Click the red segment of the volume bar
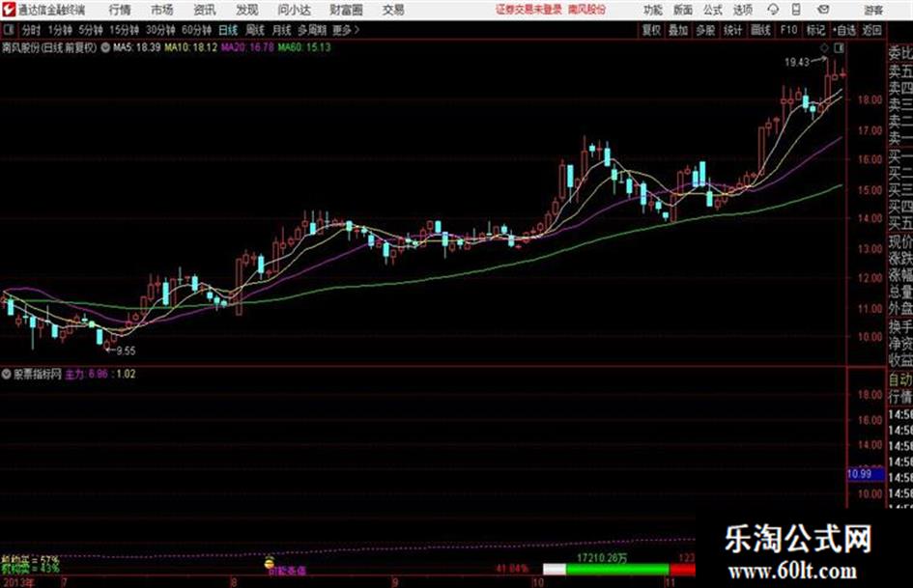 (682, 570)
